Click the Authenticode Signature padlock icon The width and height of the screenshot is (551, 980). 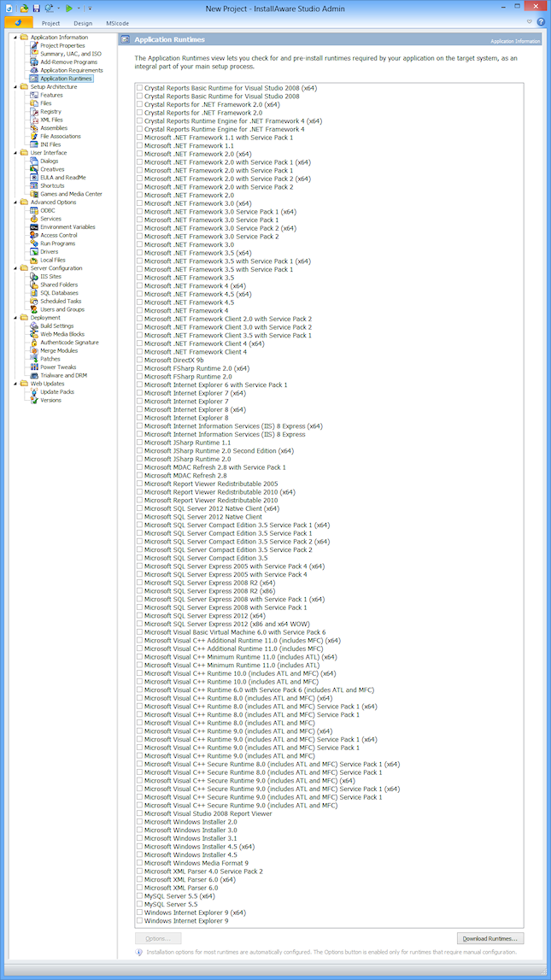pyautogui.click(x=35, y=343)
